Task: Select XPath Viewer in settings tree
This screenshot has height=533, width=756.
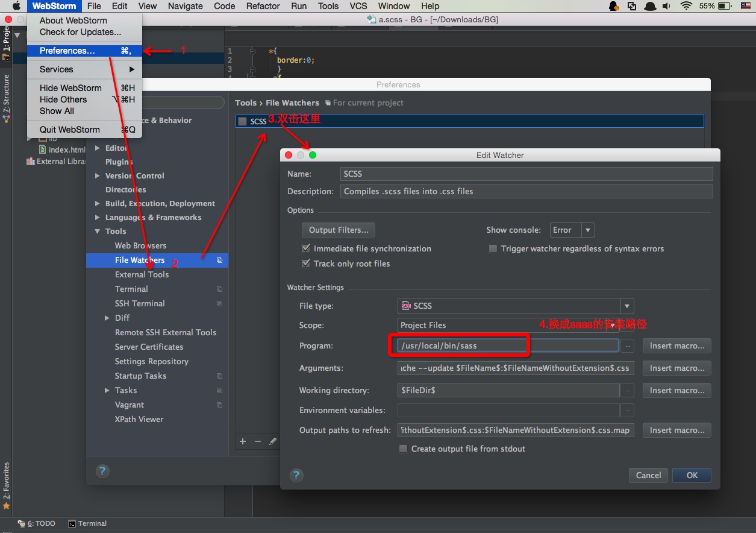Action: 139,419
